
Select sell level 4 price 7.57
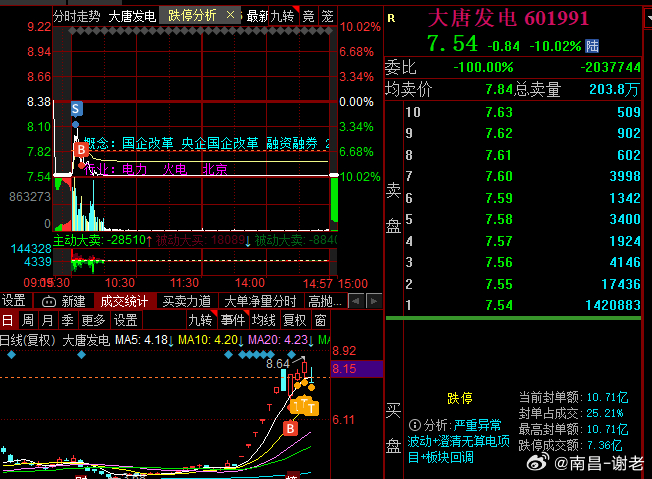point(499,241)
